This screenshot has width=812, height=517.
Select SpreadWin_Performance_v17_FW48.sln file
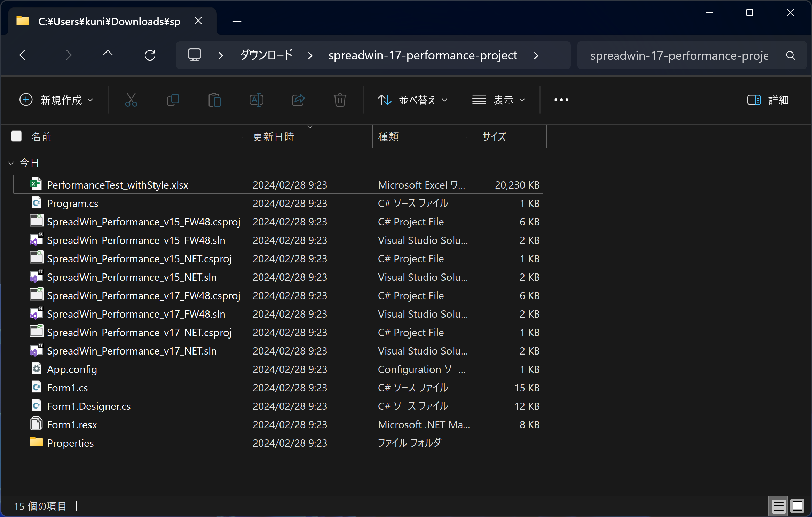click(278, 314)
